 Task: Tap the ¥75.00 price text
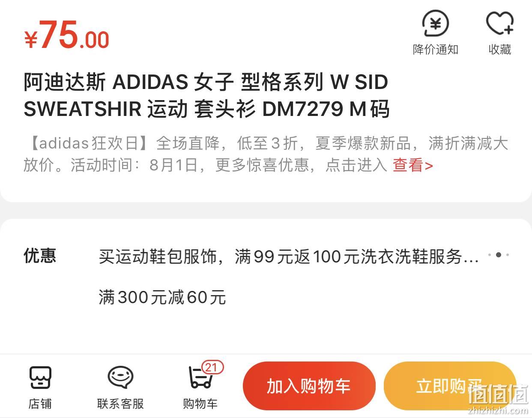(66, 35)
